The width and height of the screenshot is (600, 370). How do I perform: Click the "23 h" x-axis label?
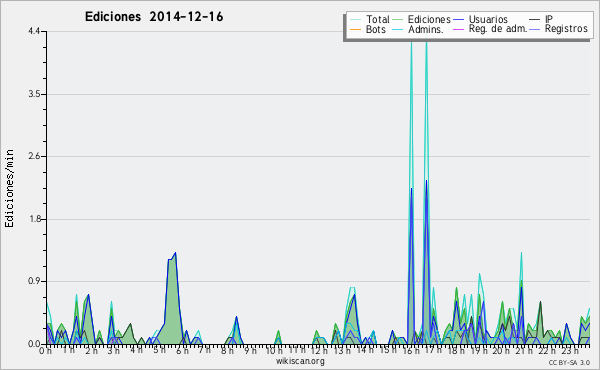click(571, 351)
